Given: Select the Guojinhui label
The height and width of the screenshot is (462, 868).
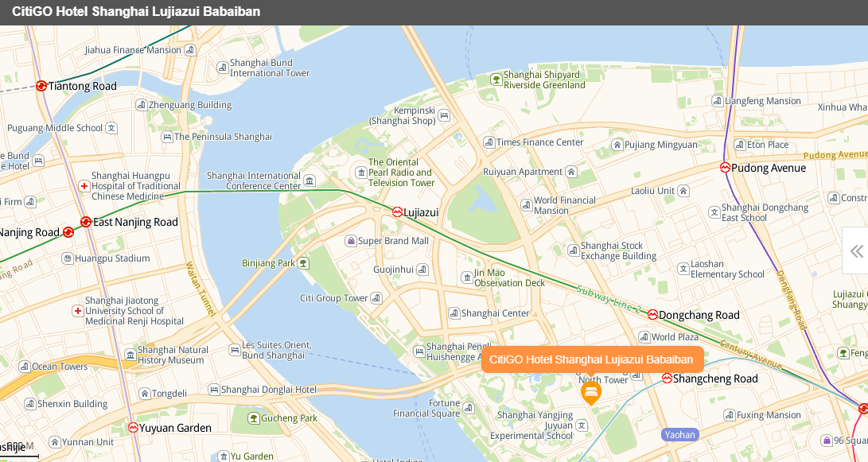Looking at the screenshot, I should click(393, 270).
